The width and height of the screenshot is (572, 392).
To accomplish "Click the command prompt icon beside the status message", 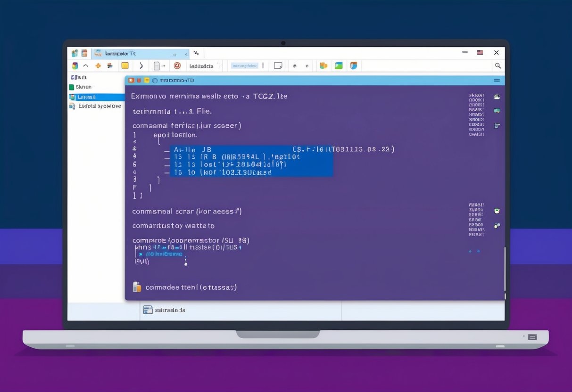I will [137, 286].
